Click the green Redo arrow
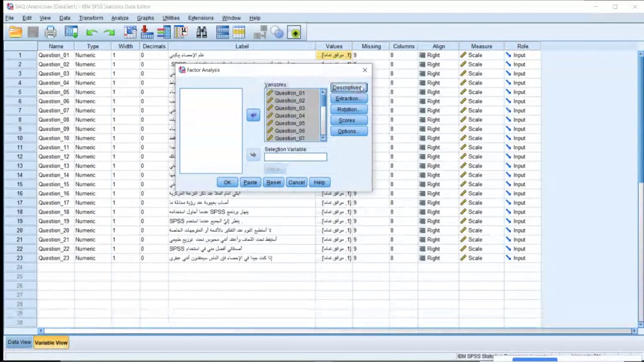This screenshot has height=362, width=644. pyautogui.click(x=109, y=33)
